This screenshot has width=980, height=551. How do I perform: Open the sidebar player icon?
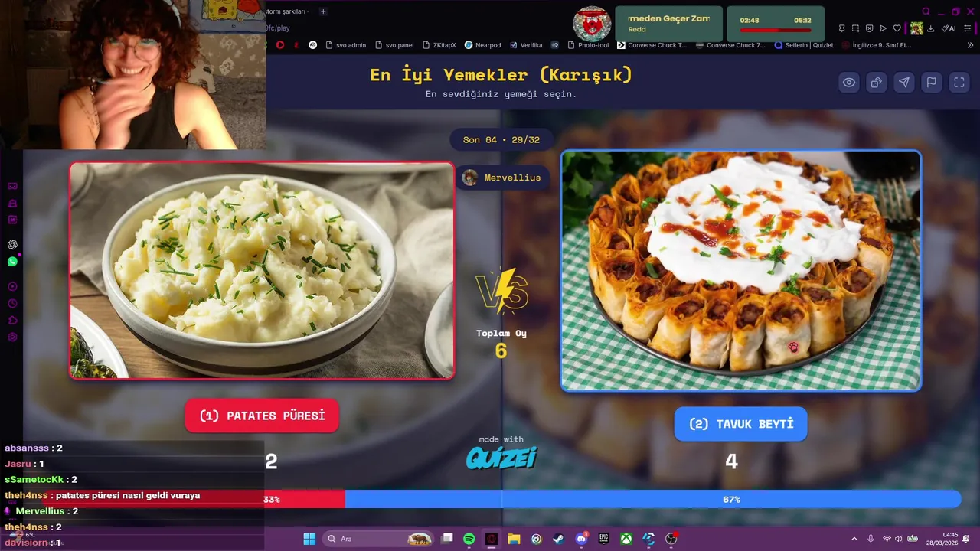12,286
